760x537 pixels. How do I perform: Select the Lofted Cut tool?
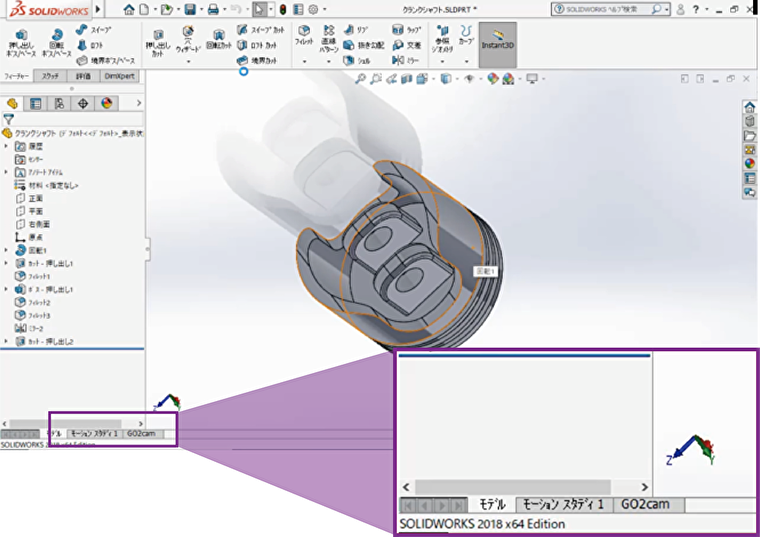pyautogui.click(x=257, y=45)
